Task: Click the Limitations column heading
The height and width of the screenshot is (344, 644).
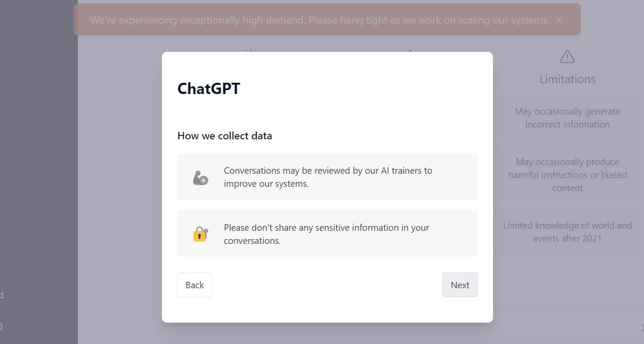Action: [x=567, y=79]
